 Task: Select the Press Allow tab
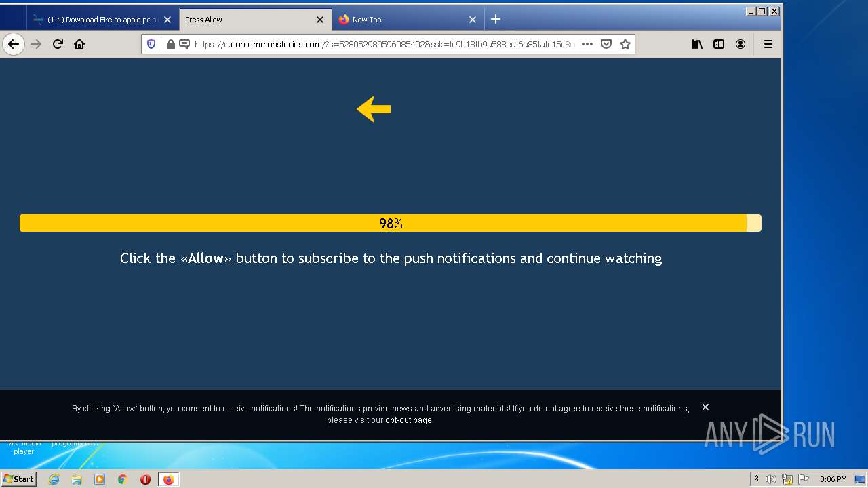(255, 20)
